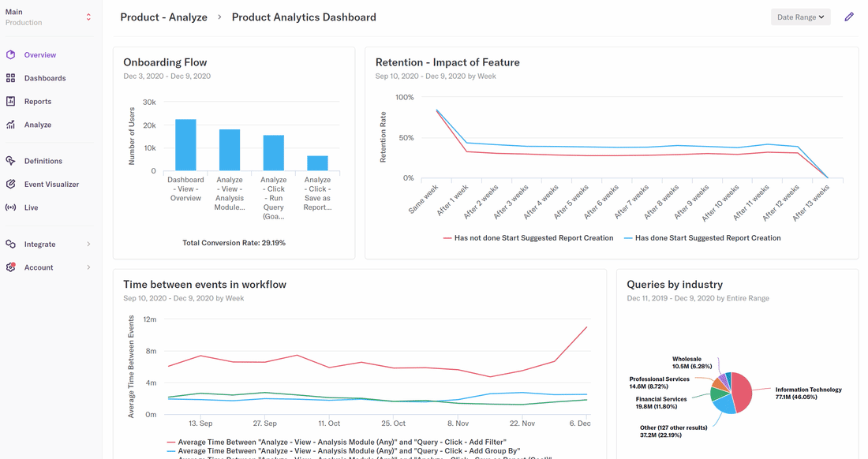Screen dimensions: 868x459
Task: Toggle Has done Start Suggested Report legend
Action: point(702,238)
